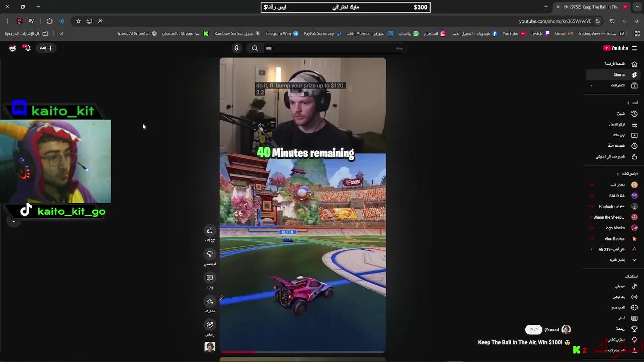Open the browser extensions puzzle icon
This screenshot has width=644, height=362.
[x=49, y=21]
